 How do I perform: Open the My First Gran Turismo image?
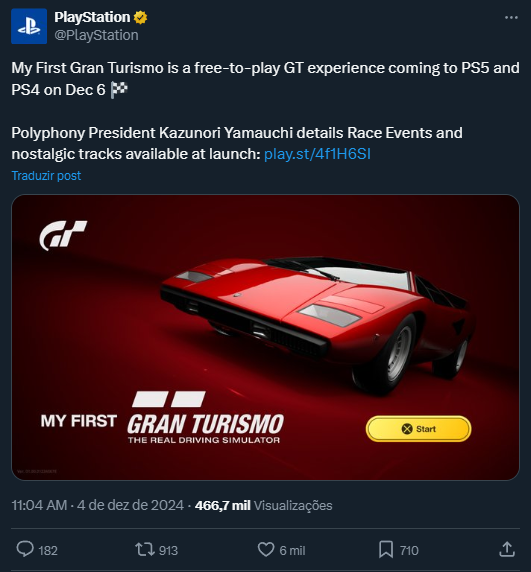(266, 337)
